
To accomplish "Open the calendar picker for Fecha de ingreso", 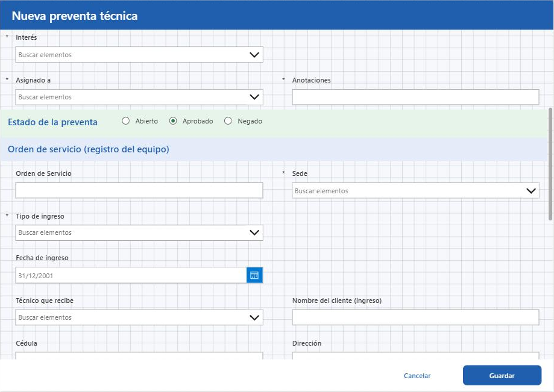I will tap(254, 275).
